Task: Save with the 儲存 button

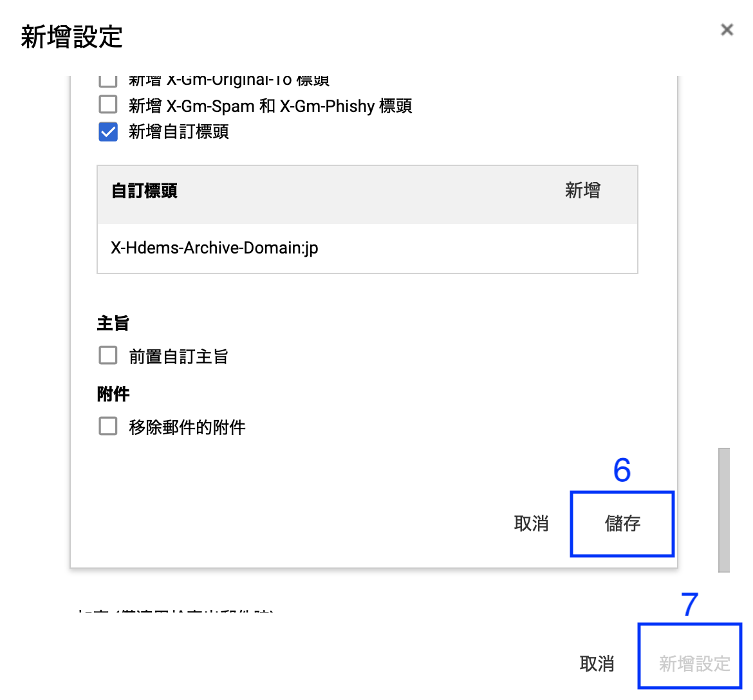Action: [x=622, y=524]
